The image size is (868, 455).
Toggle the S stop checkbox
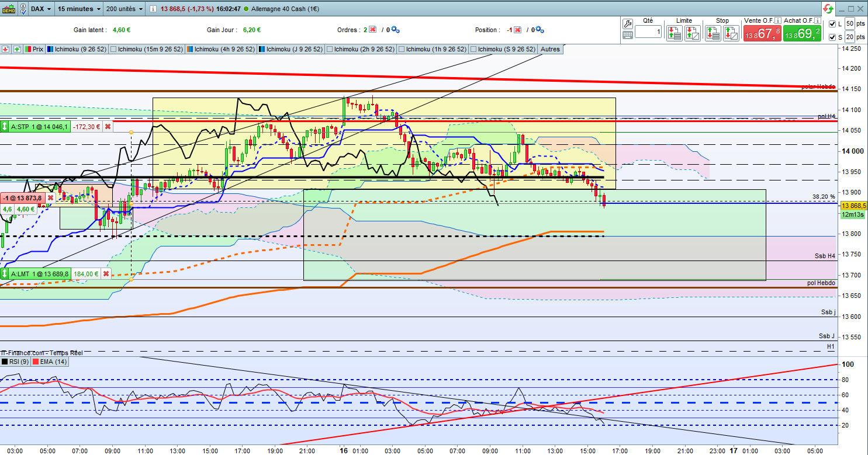coord(832,37)
